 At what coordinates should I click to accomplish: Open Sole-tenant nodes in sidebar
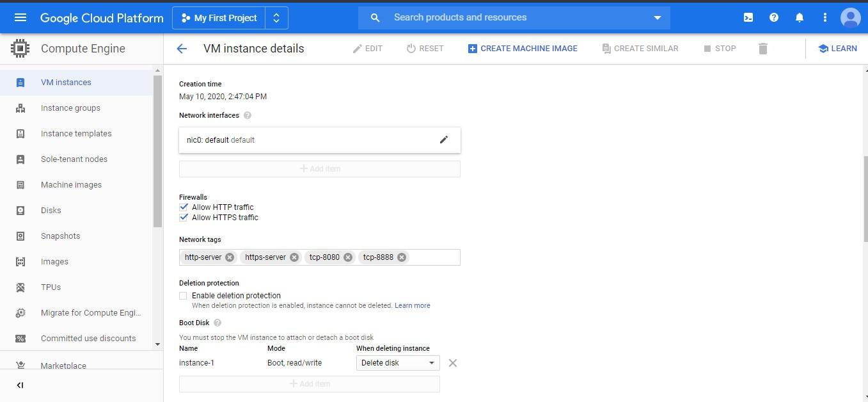(77, 159)
